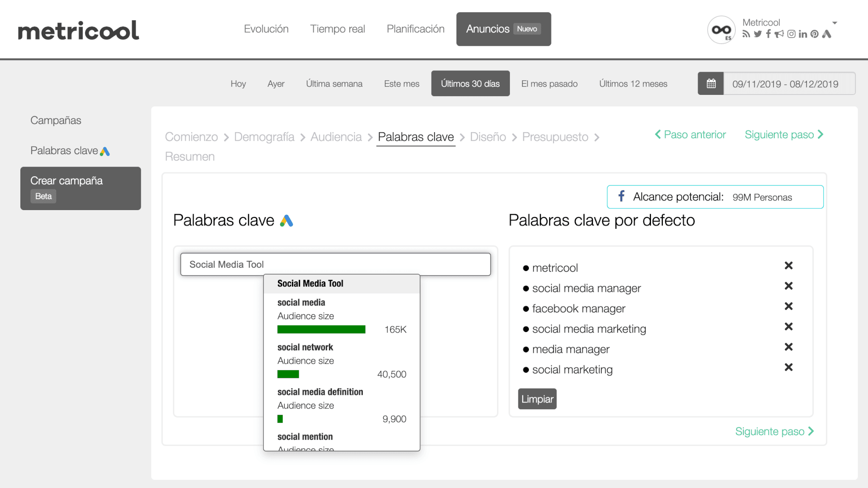This screenshot has width=868, height=488.
Task: Click the '99M Personas' reach value
Action: 762,197
